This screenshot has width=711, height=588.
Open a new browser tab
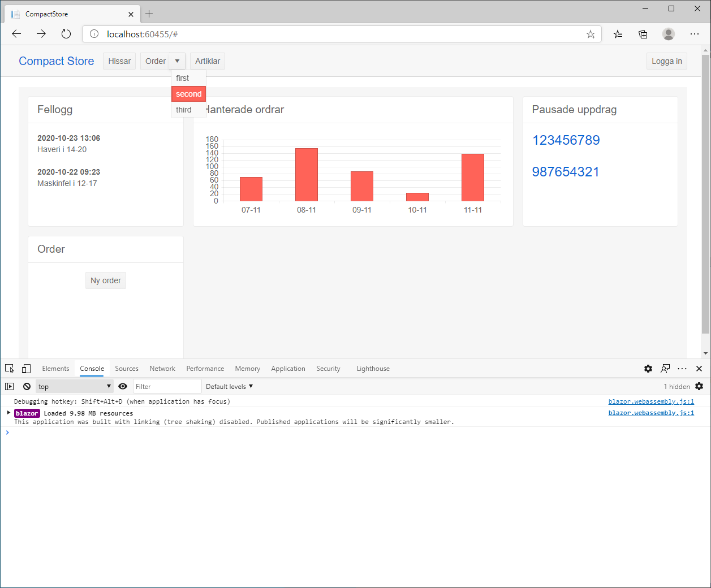coord(149,14)
